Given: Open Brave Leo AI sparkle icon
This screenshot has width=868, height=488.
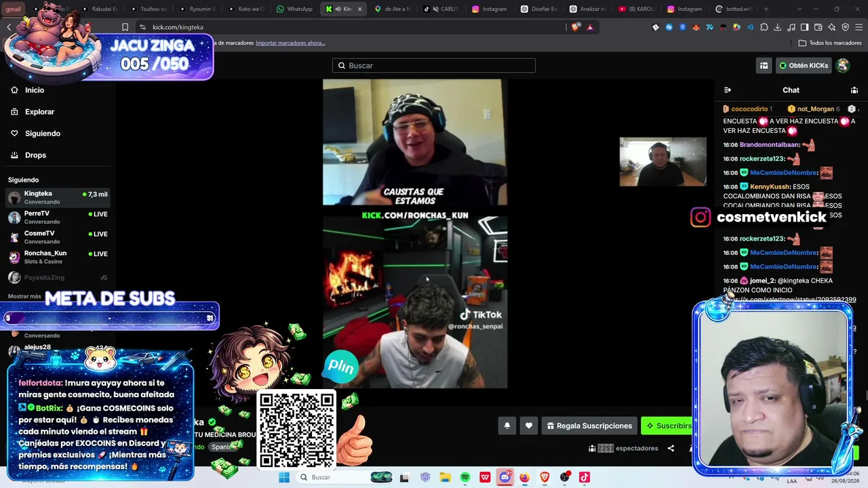Looking at the screenshot, I should tap(831, 27).
